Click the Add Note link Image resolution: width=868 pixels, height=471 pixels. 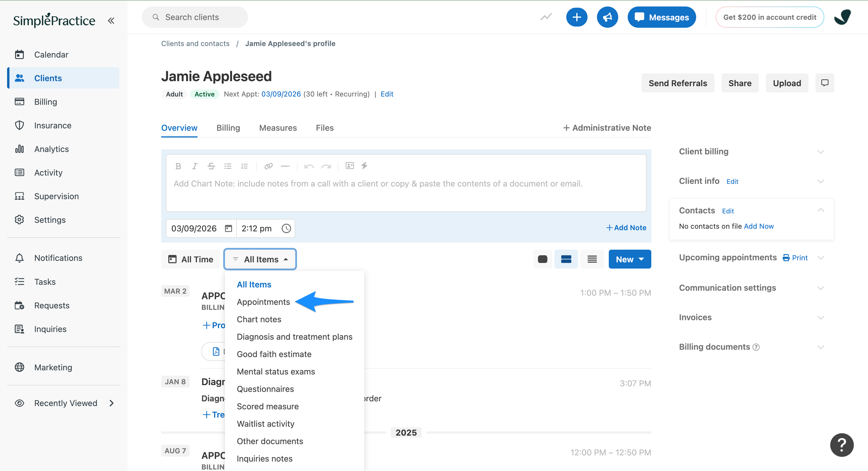point(626,228)
